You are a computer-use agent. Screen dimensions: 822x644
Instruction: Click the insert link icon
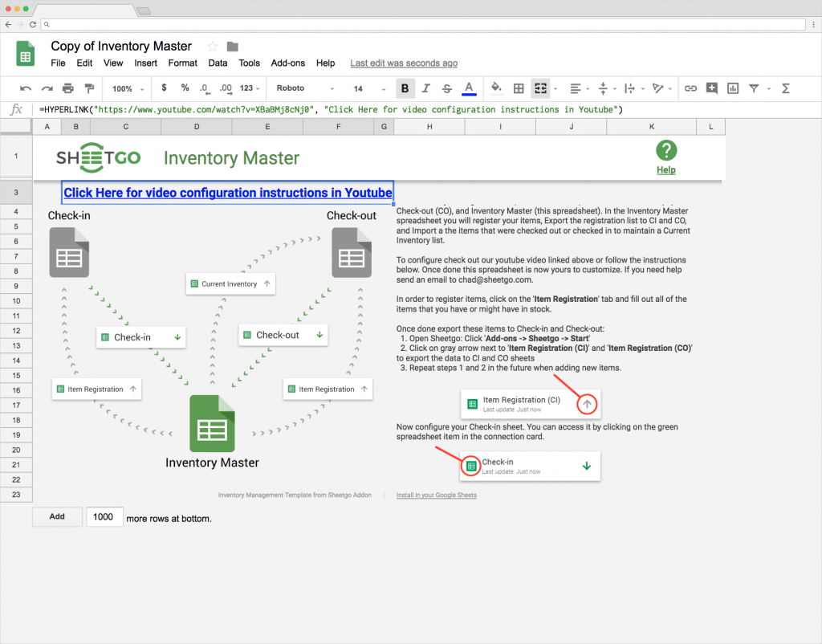(690, 88)
